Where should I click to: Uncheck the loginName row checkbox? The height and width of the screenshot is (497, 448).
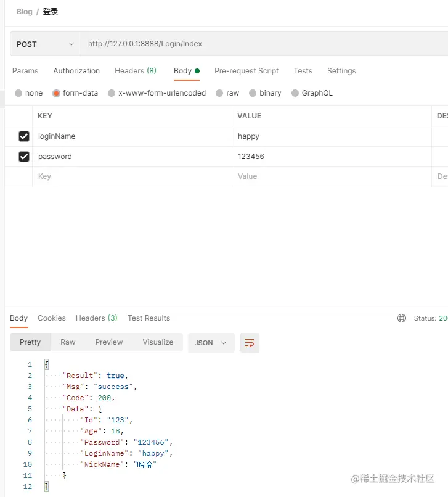tap(24, 136)
